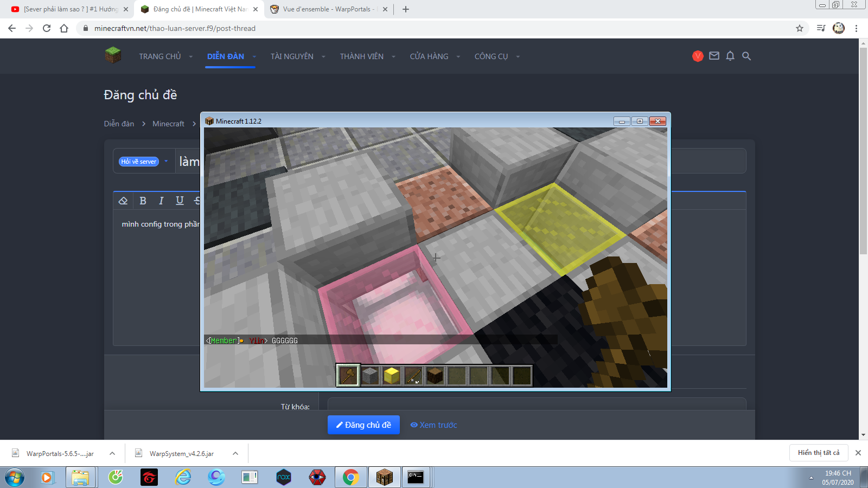868x488 pixels.
Task: Click the Xem trước preview button
Action: point(434,425)
